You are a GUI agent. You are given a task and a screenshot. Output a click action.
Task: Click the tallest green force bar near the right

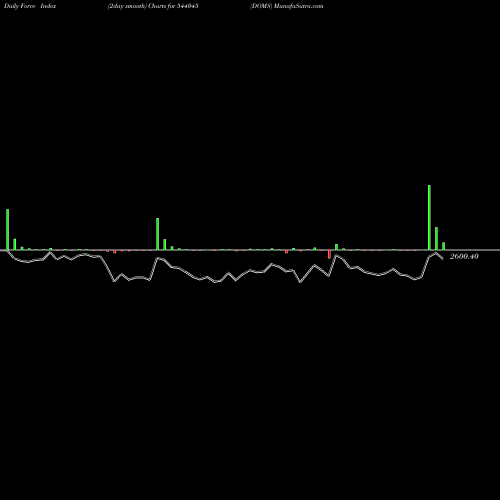pos(429,217)
